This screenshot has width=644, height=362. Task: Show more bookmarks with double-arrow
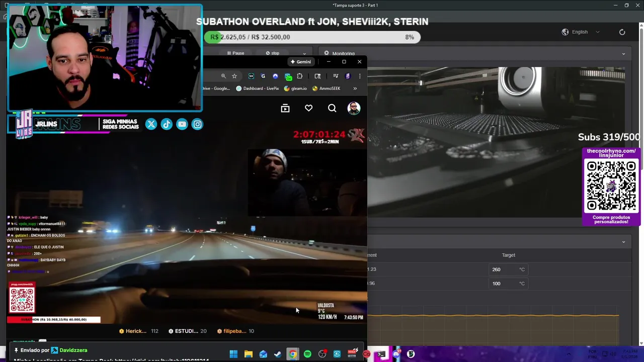(x=355, y=88)
